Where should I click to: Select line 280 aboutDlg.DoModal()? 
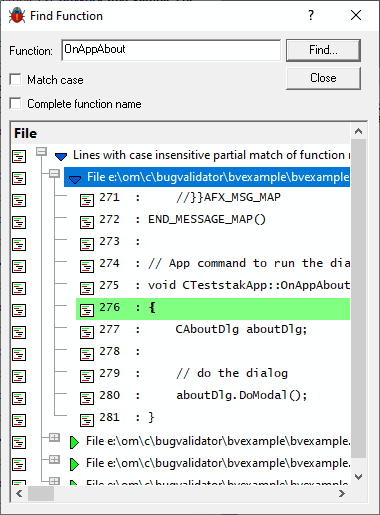click(213, 396)
